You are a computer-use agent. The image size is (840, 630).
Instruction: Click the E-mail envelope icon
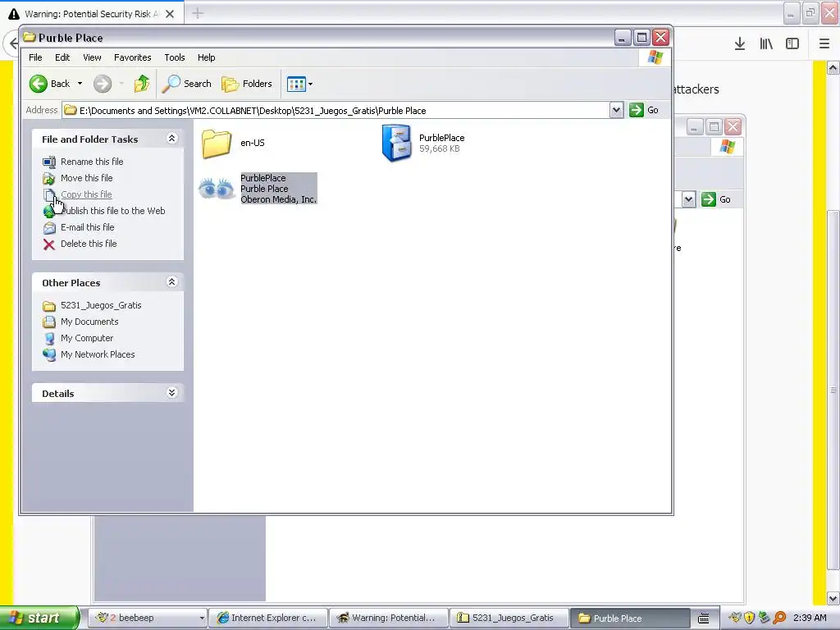(x=49, y=228)
